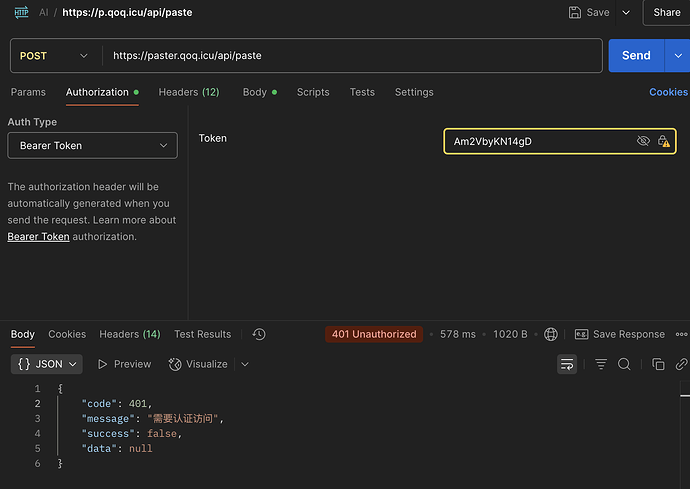Screen dimensions: 690x489
Task: Click the "success": false line
Action: click(x=132, y=434)
